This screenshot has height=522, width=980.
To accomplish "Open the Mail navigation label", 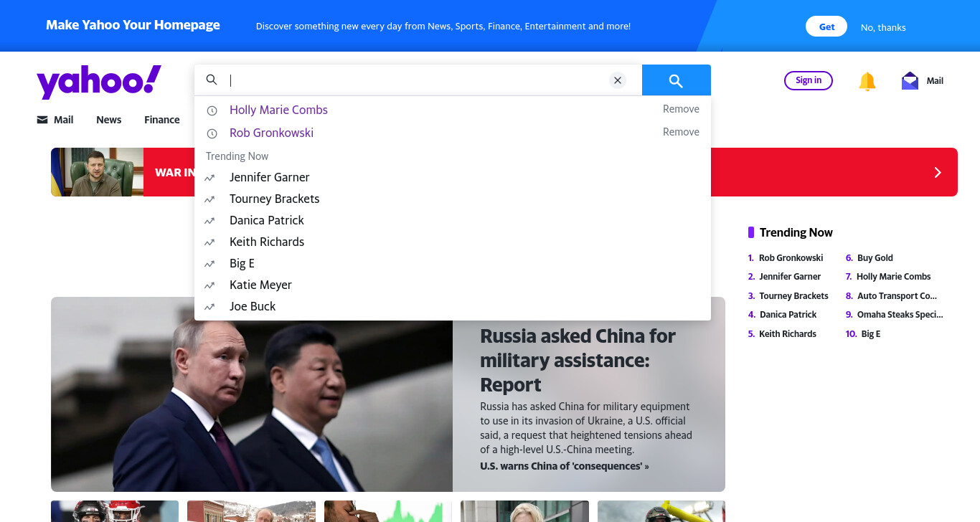I will [64, 120].
